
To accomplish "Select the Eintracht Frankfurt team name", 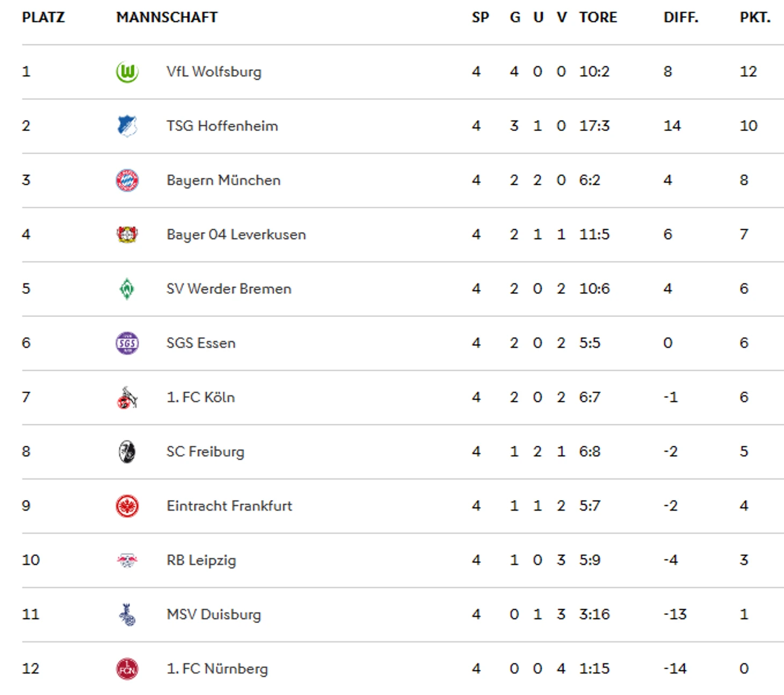I will (229, 506).
